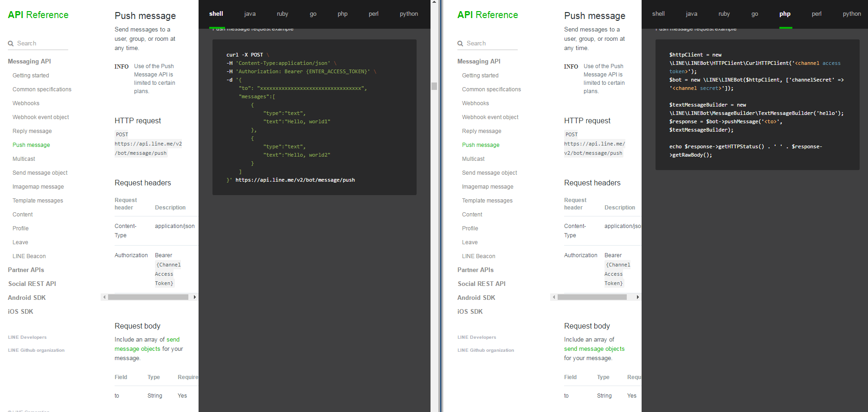Open LINE Github organization link in the right pane
Image resolution: width=868 pixels, height=412 pixels.
485,350
